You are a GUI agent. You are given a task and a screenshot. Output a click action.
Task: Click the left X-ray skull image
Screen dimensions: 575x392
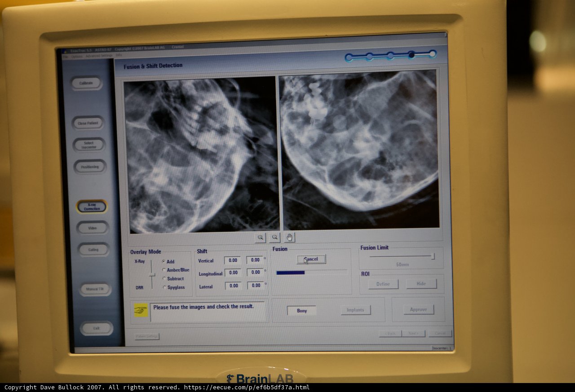(x=201, y=155)
